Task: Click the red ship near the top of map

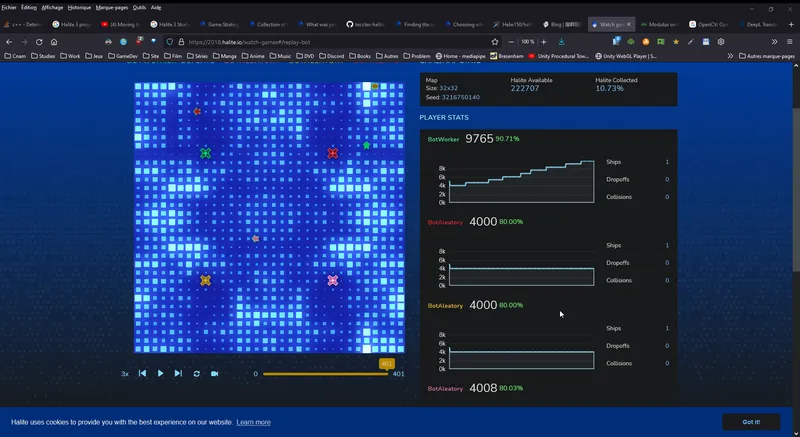Action: coord(197,111)
